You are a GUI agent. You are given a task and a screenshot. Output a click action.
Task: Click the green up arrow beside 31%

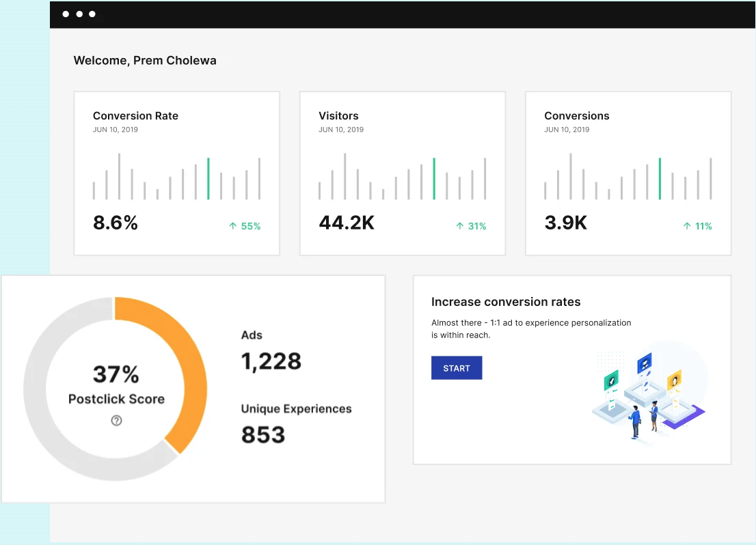pos(460,225)
